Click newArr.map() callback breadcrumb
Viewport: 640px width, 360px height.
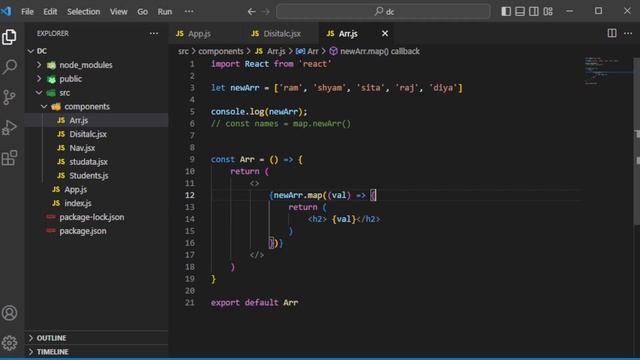374,51
